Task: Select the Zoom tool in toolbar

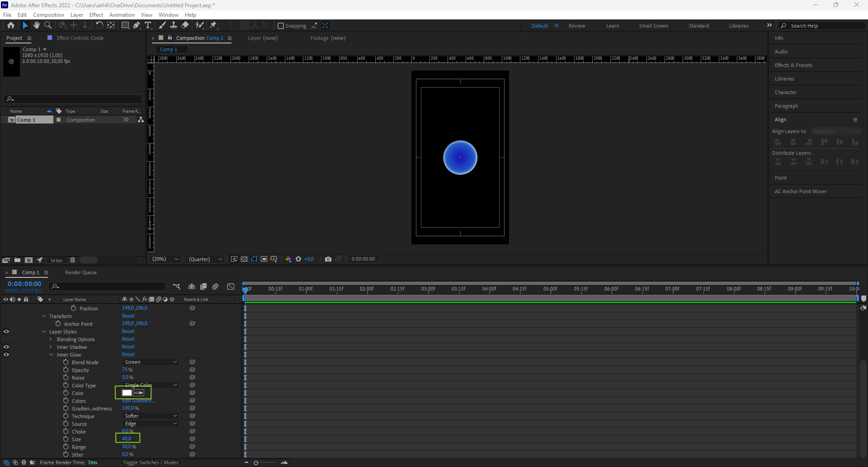Action: coord(48,25)
